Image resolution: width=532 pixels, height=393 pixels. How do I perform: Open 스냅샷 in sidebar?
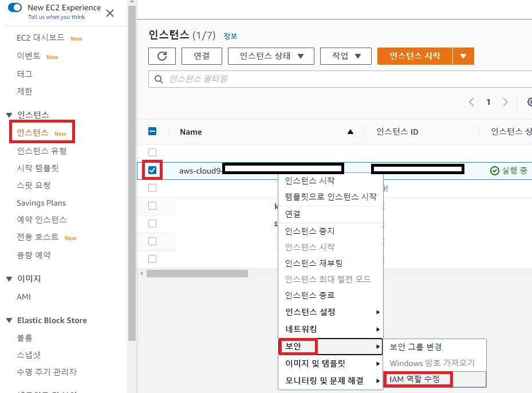coord(29,355)
